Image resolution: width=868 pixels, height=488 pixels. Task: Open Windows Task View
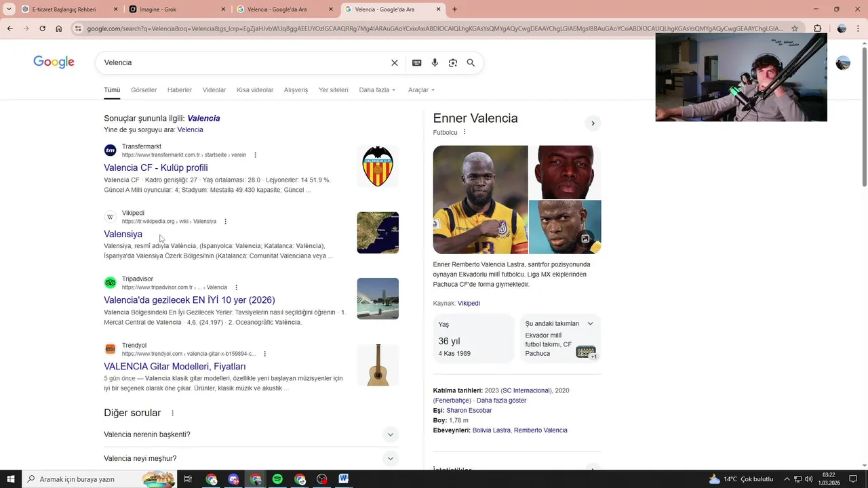188,479
